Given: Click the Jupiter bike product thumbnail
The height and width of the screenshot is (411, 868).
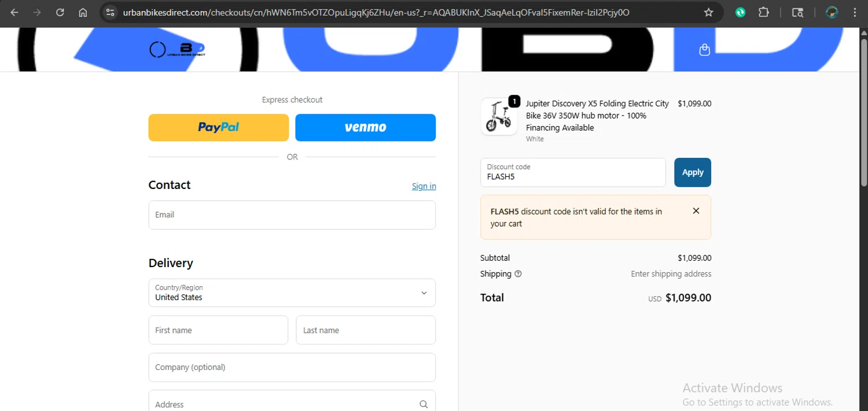Looking at the screenshot, I should [499, 116].
